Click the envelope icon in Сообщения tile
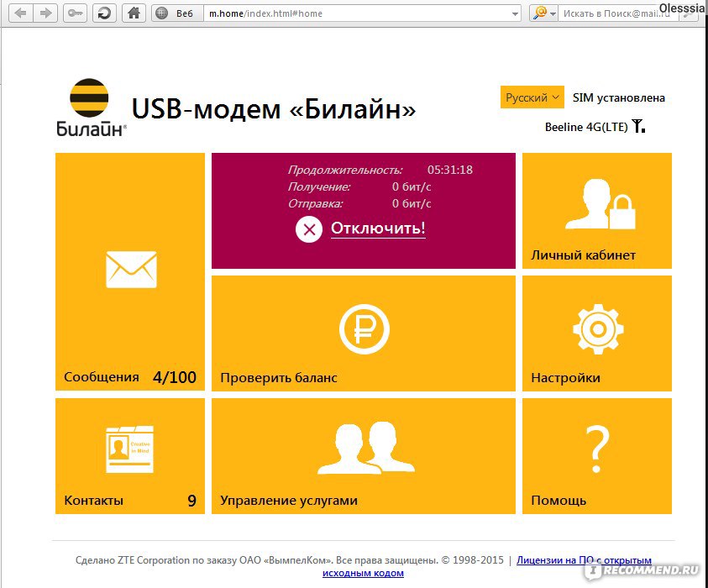This screenshot has width=708, height=588. [x=131, y=269]
